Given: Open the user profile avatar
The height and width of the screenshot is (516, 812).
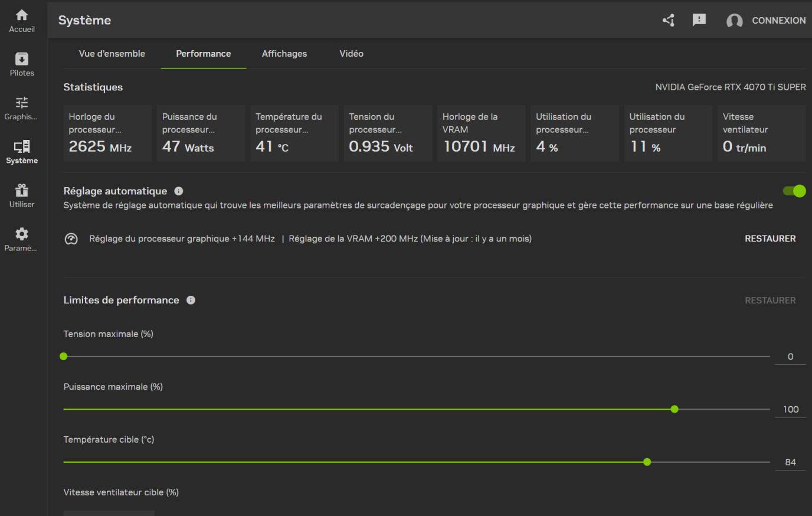Looking at the screenshot, I should point(735,20).
